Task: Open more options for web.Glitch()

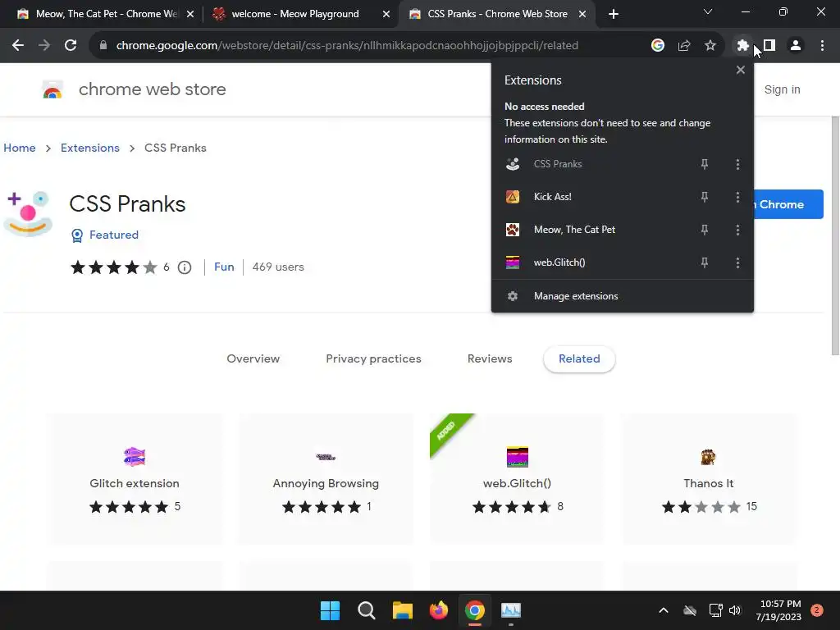Action: pyautogui.click(x=737, y=262)
